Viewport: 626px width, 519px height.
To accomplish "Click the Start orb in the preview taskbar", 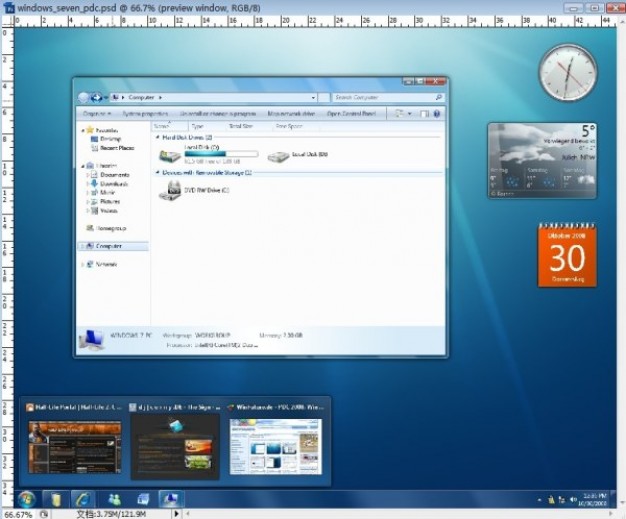I will tap(27, 499).
